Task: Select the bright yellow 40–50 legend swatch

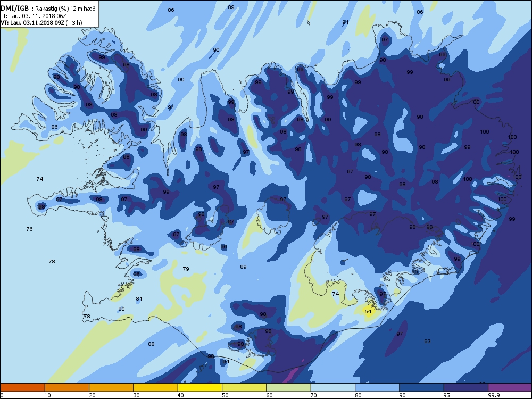Action: (200, 387)
